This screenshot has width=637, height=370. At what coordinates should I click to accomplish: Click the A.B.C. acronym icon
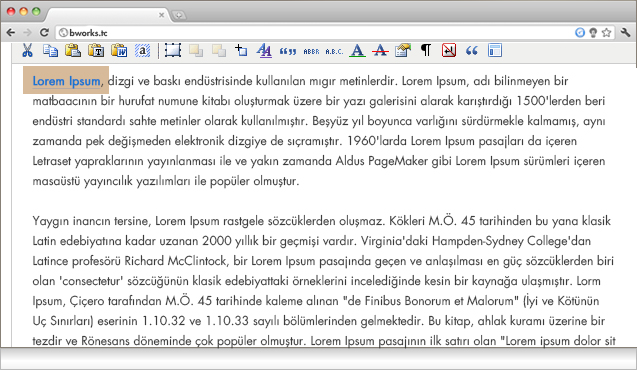pos(334,52)
